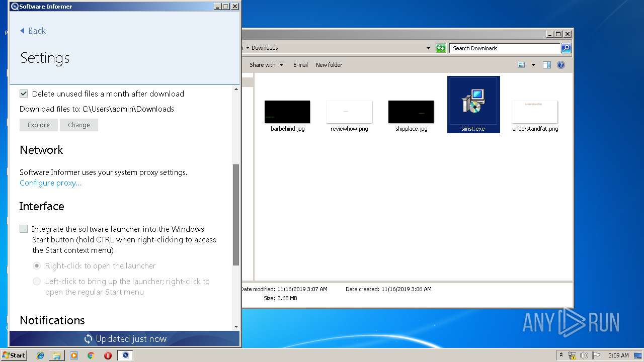Click the network tray icon
Image resolution: width=644 pixels, height=362 pixels.
572,355
